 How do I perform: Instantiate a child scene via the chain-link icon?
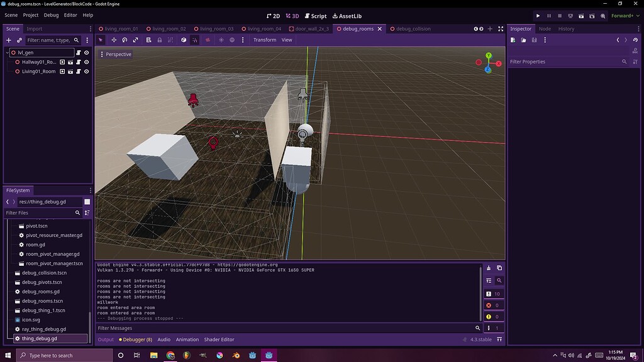[x=19, y=40]
